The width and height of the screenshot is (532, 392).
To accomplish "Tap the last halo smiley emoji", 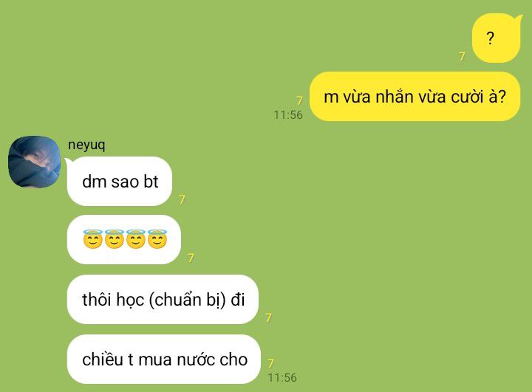I will coord(157,239).
